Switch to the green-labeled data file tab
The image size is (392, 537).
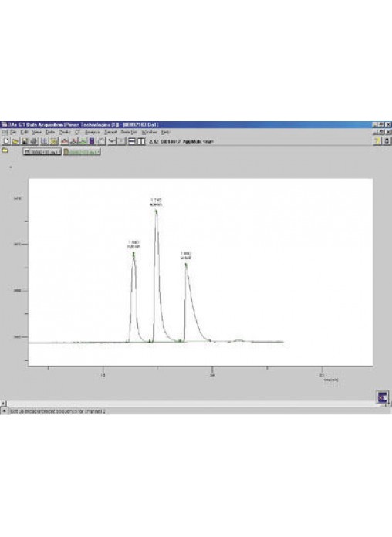tap(82, 152)
